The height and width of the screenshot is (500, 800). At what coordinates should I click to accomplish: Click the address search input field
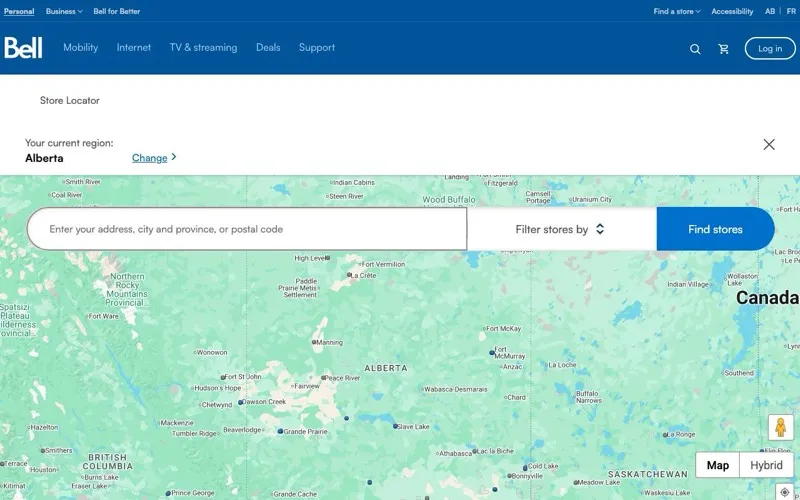(x=247, y=229)
